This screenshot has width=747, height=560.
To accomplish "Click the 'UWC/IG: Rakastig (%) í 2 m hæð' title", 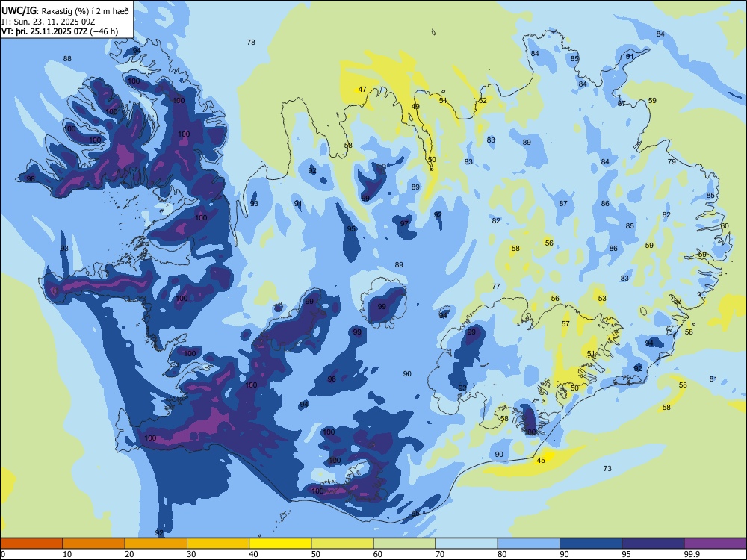I will coord(65,10).
